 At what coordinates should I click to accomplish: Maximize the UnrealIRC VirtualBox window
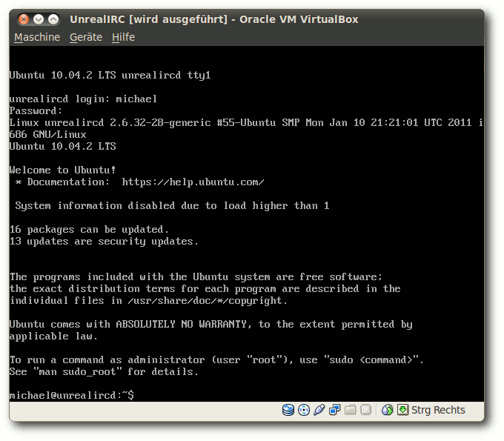point(53,19)
